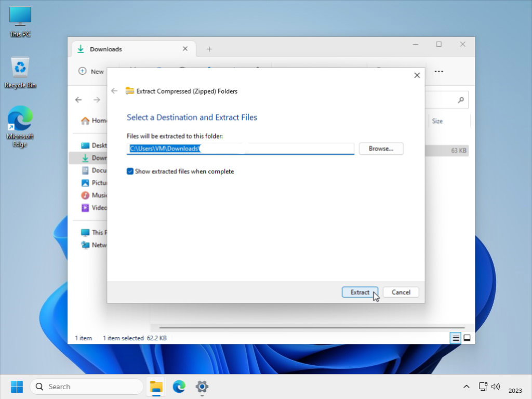Open Settings from the taskbar

tap(202, 387)
